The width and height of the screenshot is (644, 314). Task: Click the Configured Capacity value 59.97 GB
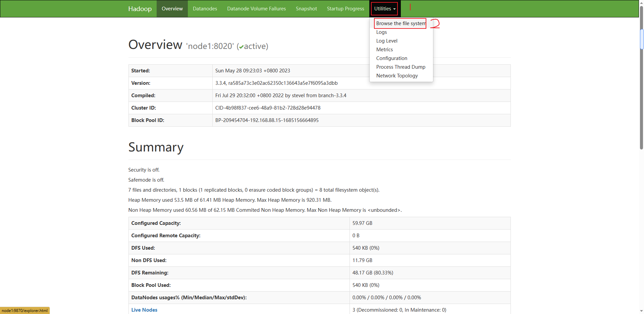pyautogui.click(x=362, y=223)
